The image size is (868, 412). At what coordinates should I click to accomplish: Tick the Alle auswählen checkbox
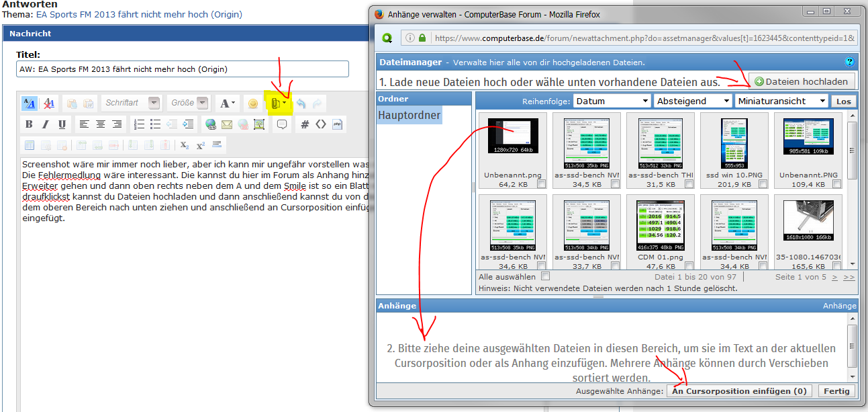click(x=545, y=276)
